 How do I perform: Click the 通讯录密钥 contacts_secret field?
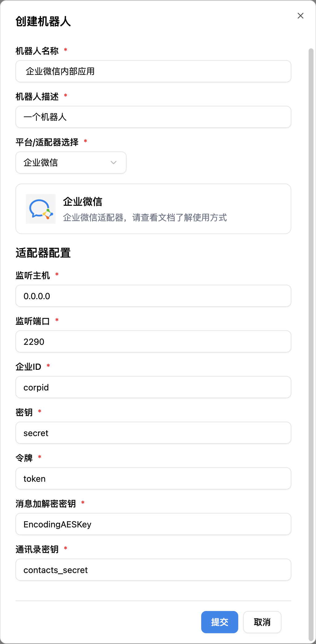153,570
